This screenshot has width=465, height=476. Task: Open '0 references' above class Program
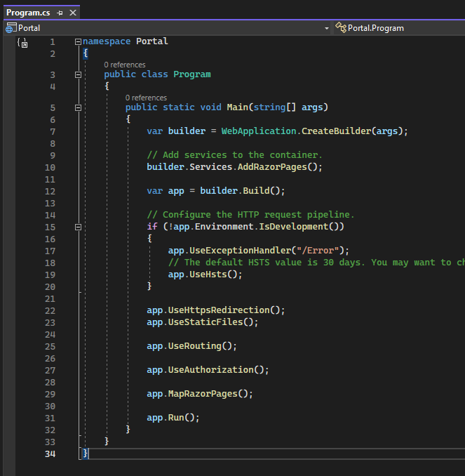(125, 65)
